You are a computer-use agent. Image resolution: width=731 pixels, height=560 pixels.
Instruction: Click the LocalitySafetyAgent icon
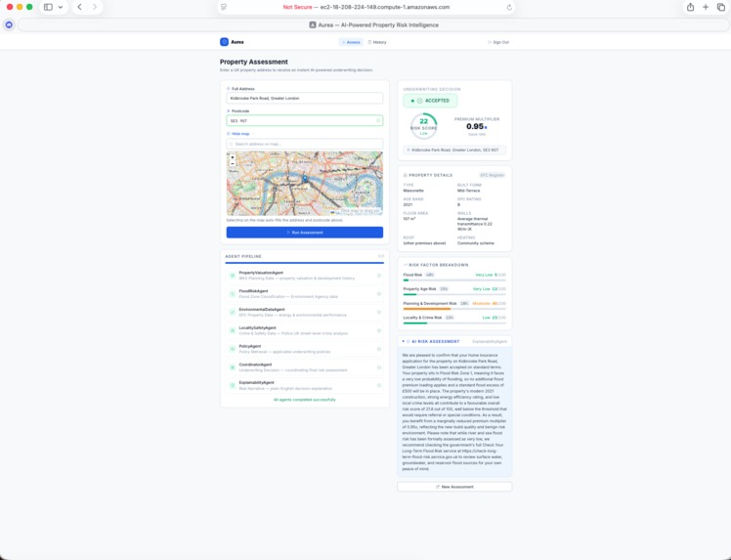point(233,330)
